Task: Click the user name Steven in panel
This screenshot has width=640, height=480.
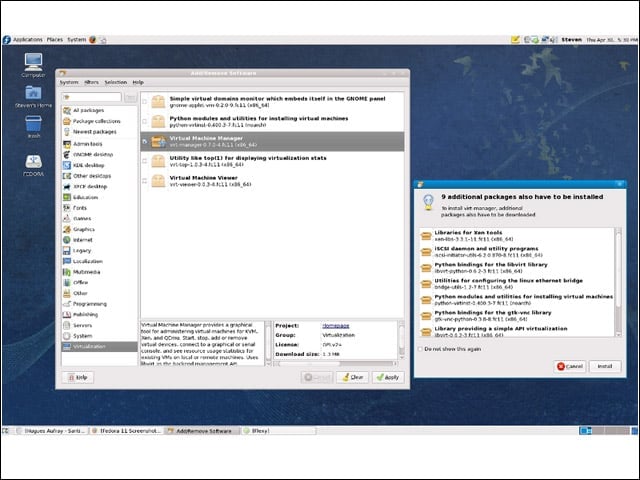Action: click(x=571, y=40)
